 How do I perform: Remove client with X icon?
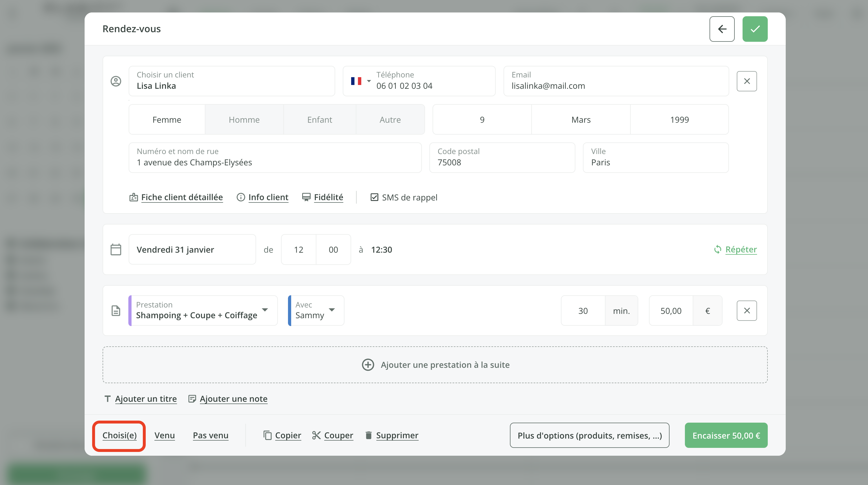click(746, 81)
